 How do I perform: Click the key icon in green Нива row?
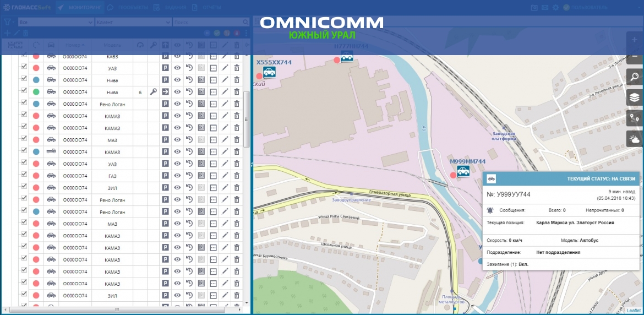[x=153, y=93]
